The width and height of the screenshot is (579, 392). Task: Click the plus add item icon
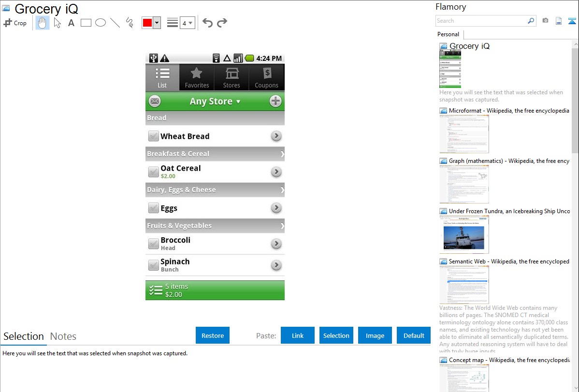click(x=275, y=101)
